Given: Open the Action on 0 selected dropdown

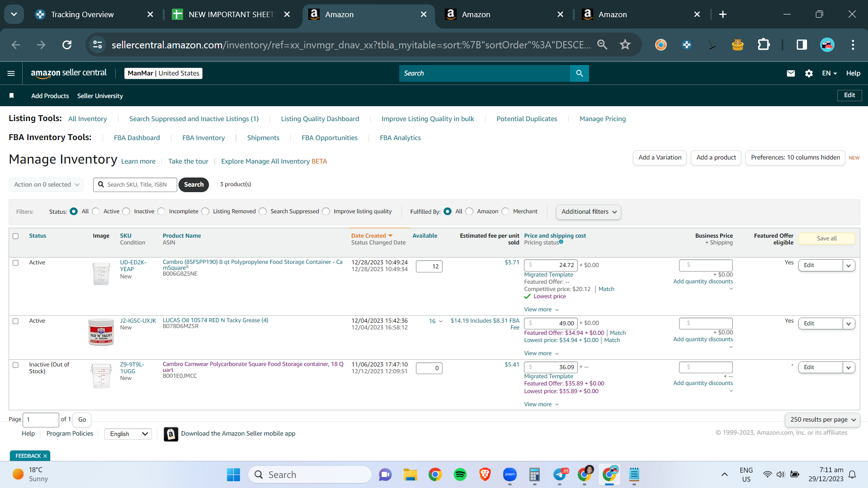Looking at the screenshot, I should coord(47,184).
